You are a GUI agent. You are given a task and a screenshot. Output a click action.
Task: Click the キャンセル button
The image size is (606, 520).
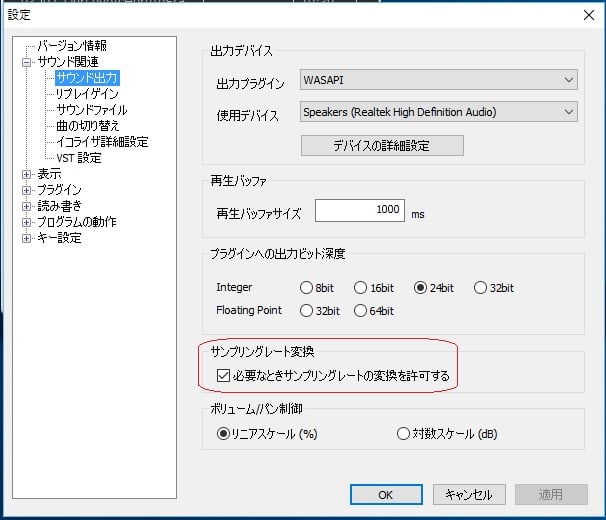(469, 494)
